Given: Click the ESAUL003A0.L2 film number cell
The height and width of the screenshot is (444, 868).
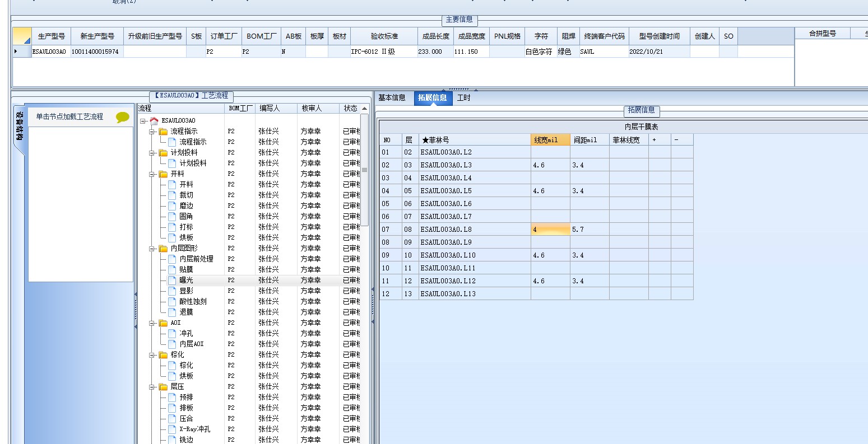Looking at the screenshot, I should pyautogui.click(x=475, y=152).
